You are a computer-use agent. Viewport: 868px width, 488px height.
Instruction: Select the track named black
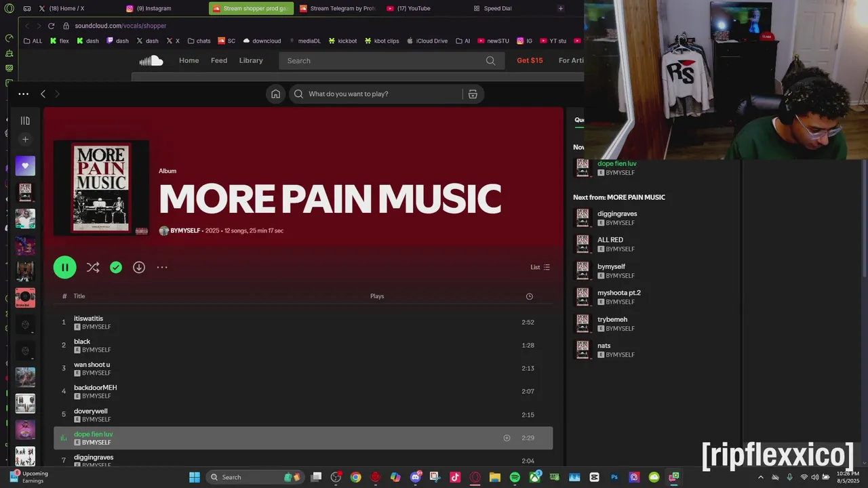(303, 345)
